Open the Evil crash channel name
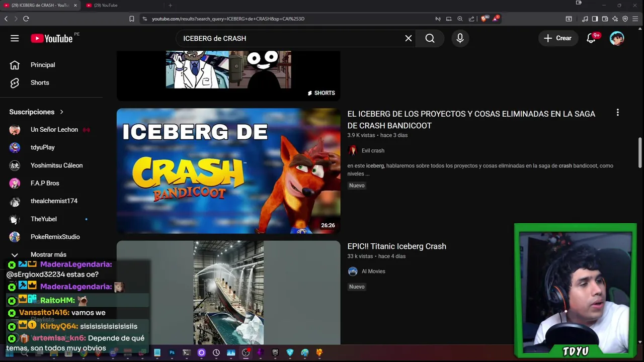The width and height of the screenshot is (644, 362). pos(373,150)
